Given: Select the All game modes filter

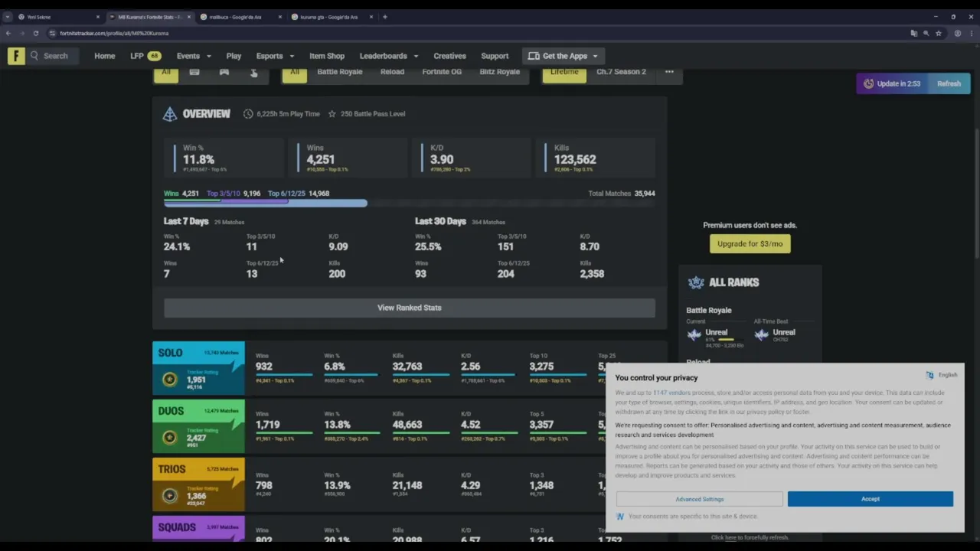Looking at the screenshot, I should (295, 73).
